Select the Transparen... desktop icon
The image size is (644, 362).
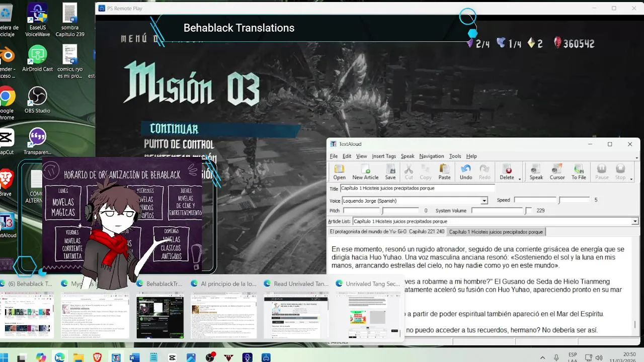tap(37, 142)
